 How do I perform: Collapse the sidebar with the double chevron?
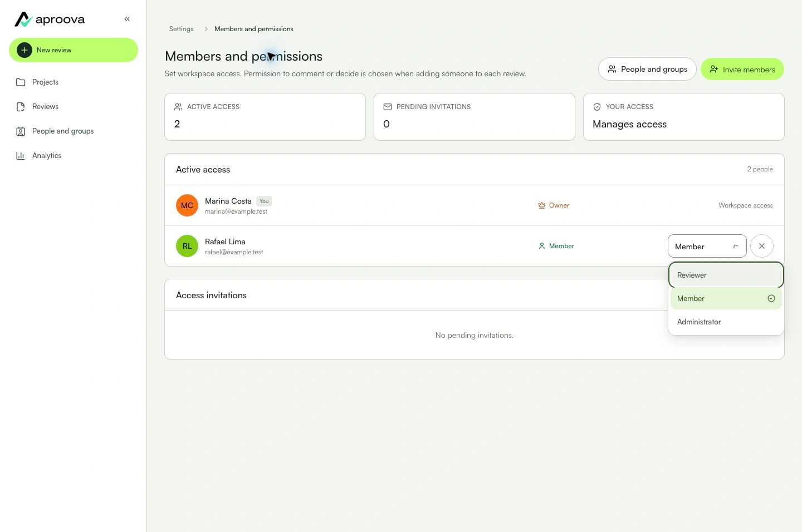127,19
